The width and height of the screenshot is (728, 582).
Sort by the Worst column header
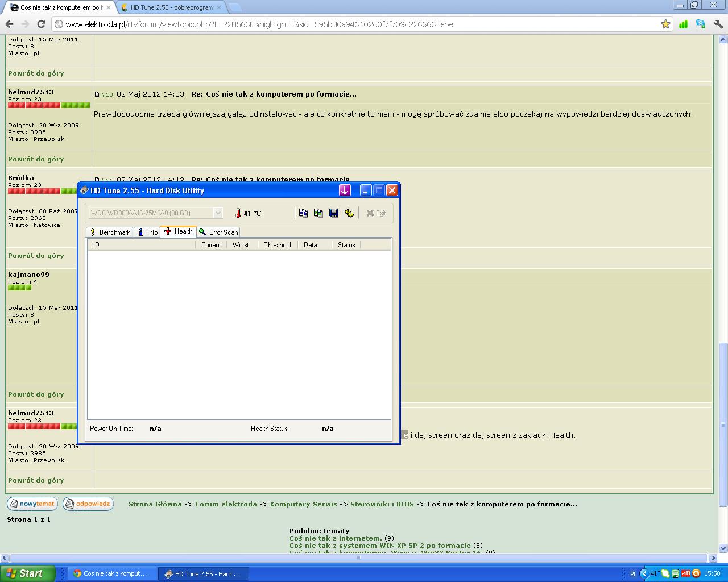(x=242, y=245)
